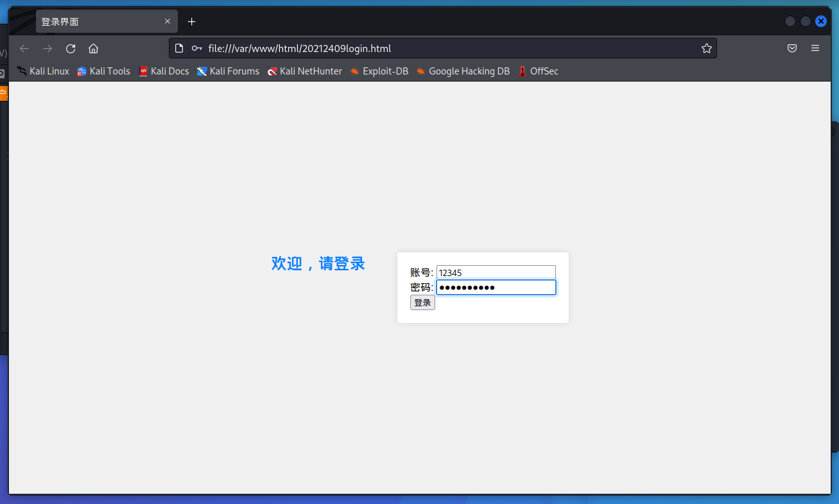The width and height of the screenshot is (839, 504).
Task: Click the page info document icon
Action: tap(179, 48)
